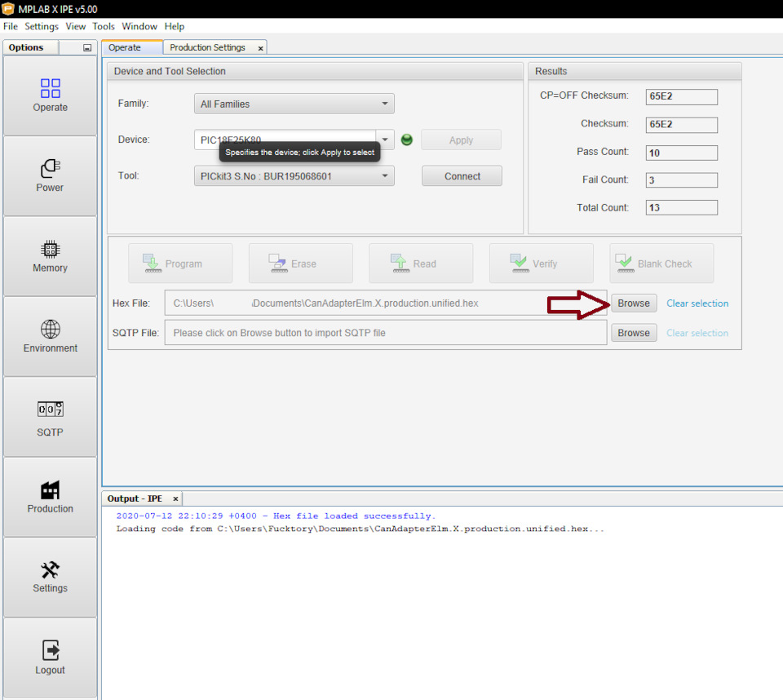Open the Device combo box arrow

click(385, 140)
